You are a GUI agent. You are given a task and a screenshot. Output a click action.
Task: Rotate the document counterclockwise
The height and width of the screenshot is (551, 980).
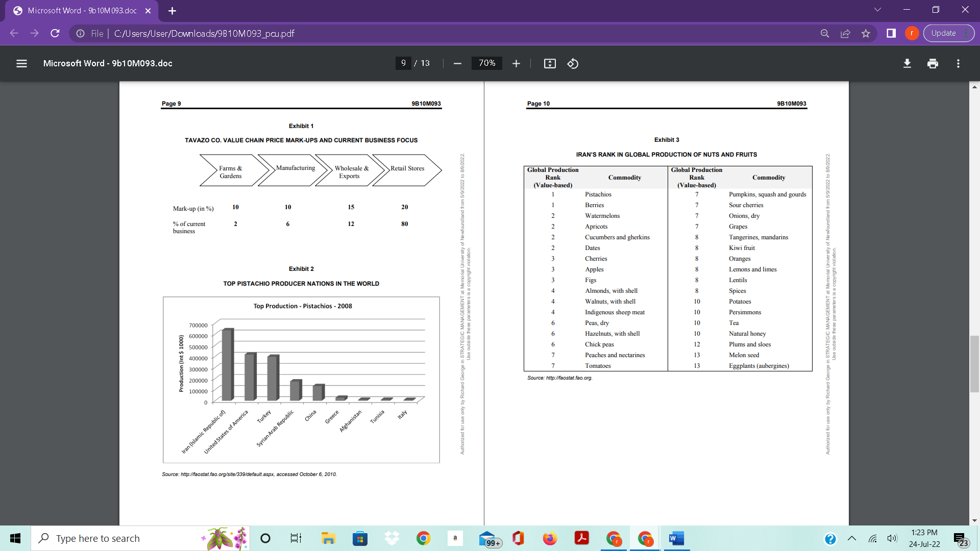pos(573,63)
